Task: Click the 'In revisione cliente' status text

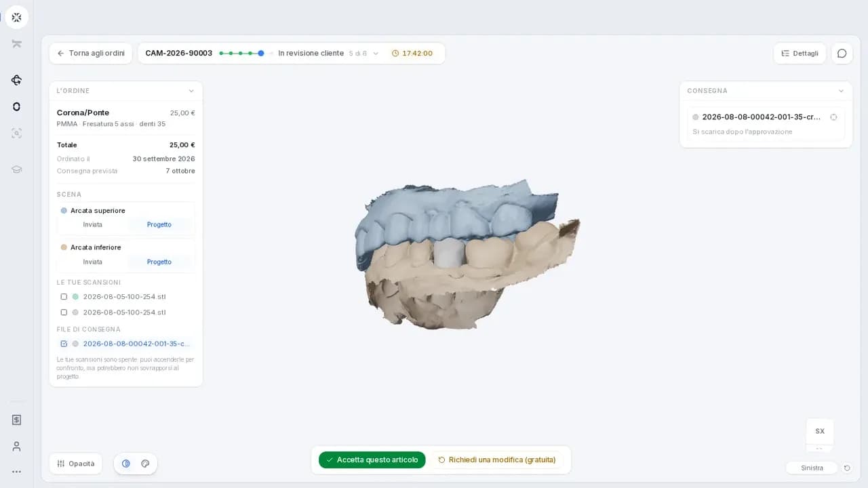Action: pyautogui.click(x=311, y=54)
